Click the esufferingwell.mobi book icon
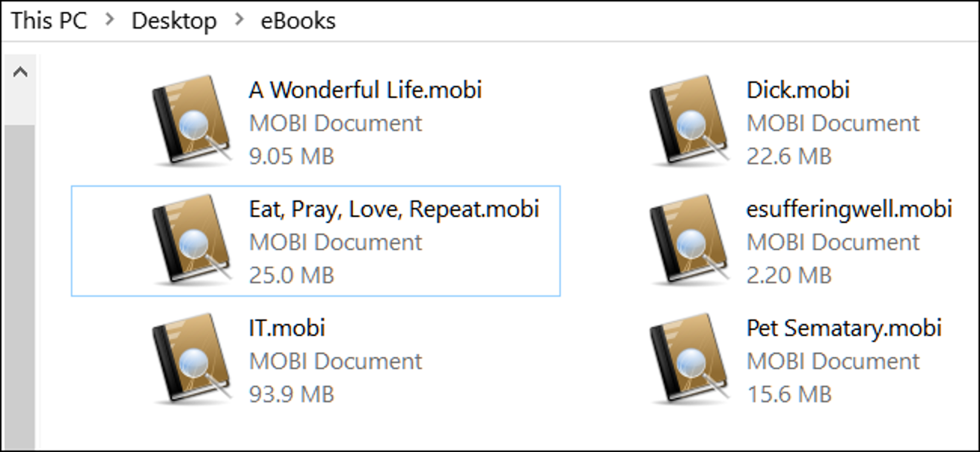This screenshot has height=452, width=980. click(688, 241)
